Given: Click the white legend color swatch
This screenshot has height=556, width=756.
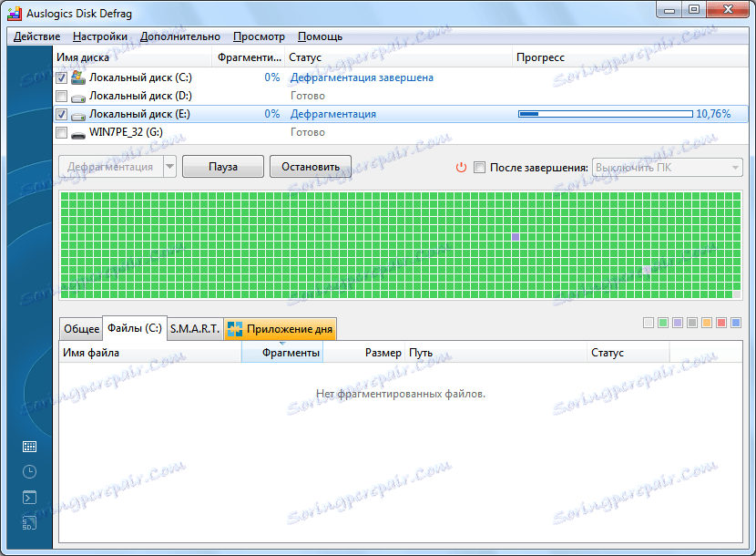Looking at the screenshot, I should pos(649,323).
